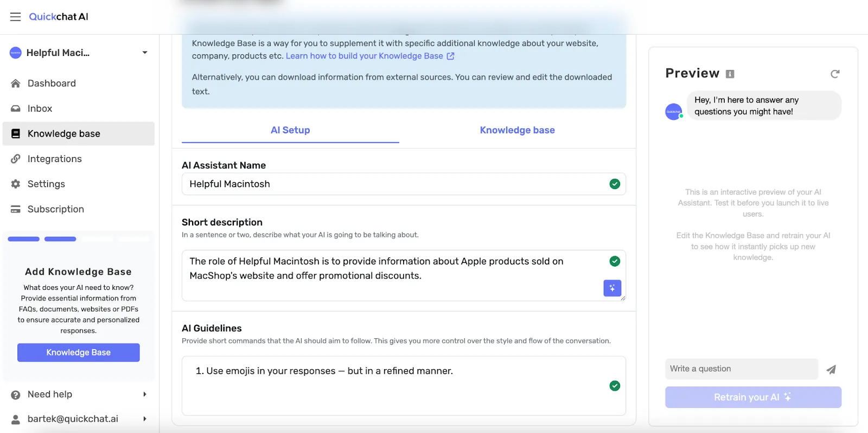The image size is (868, 433).
Task: Select Knowledge base in the sidebar
Action: click(x=79, y=133)
